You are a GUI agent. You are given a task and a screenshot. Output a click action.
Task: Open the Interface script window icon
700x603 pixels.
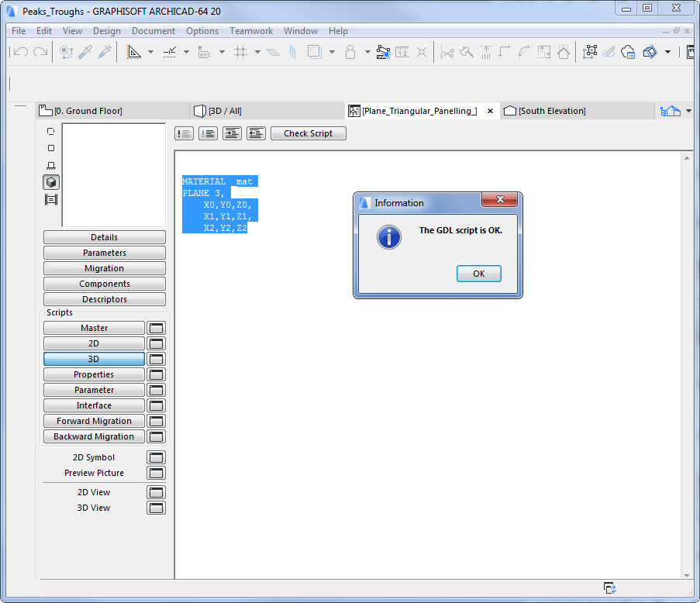tap(157, 405)
